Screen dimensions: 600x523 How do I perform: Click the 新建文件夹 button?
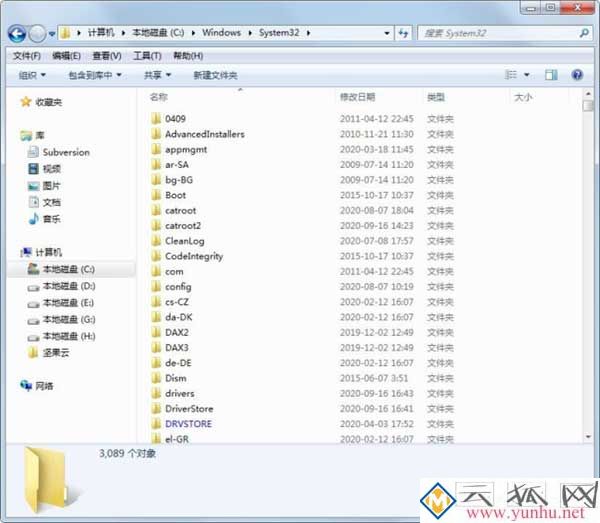215,75
